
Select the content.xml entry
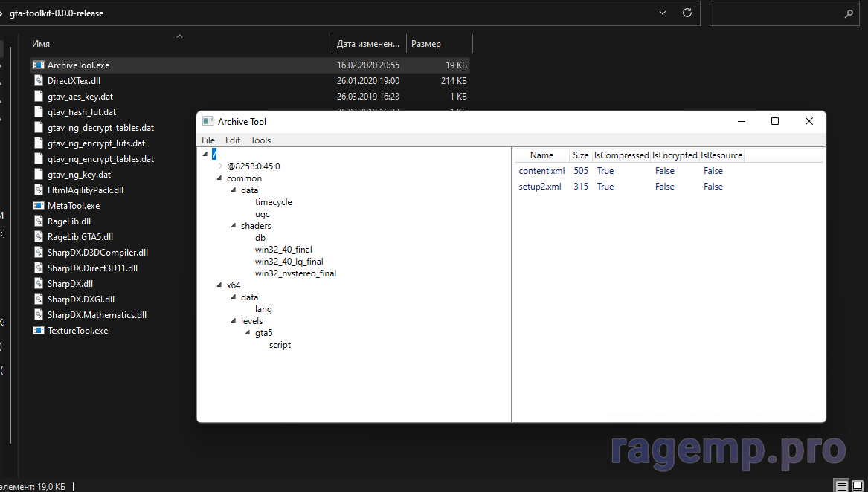point(541,171)
